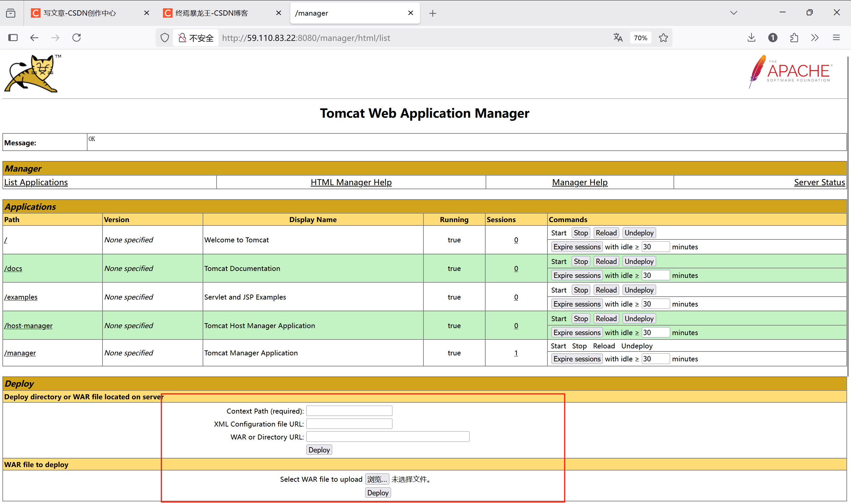Click Deploy below Select WAR file upload
The width and height of the screenshot is (851, 504).
tap(378, 493)
